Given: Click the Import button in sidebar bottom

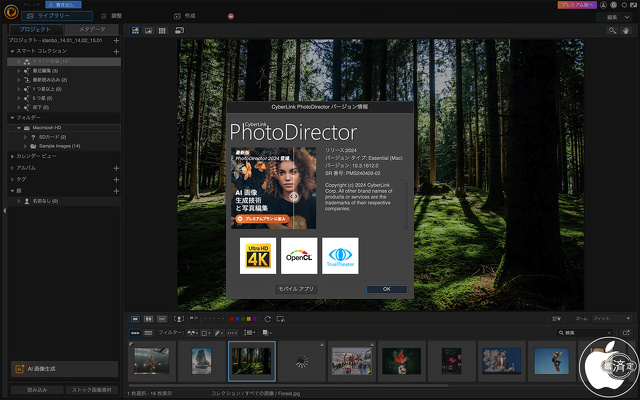Looking at the screenshot, I should tap(37, 390).
